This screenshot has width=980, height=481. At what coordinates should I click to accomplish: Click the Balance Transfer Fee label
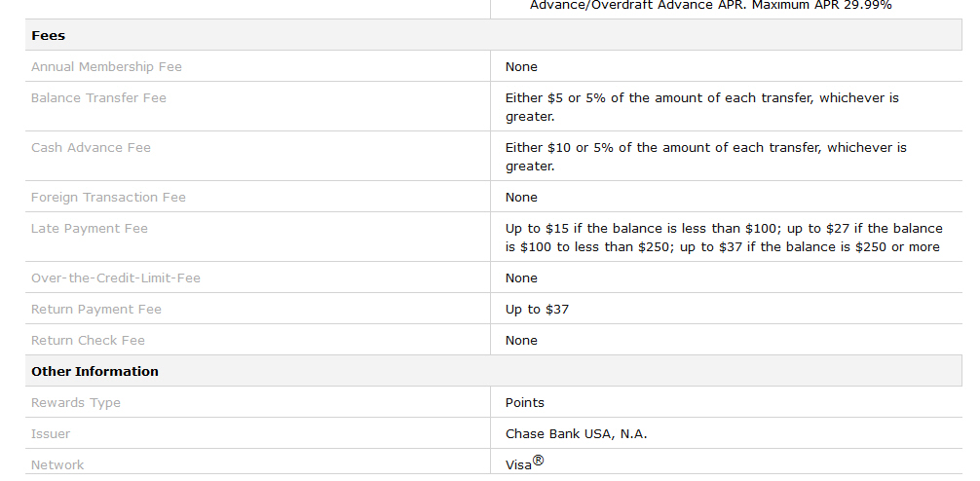[98, 98]
